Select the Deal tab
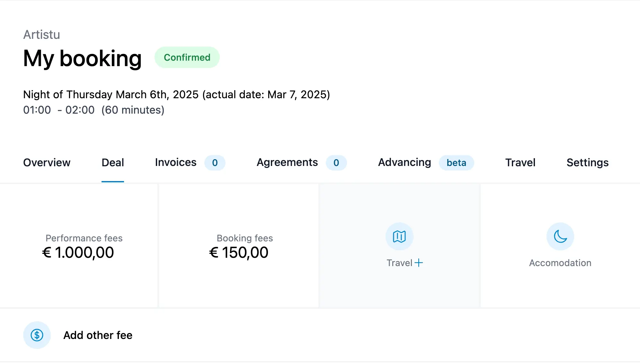The height and width of the screenshot is (364, 640). [x=112, y=163]
